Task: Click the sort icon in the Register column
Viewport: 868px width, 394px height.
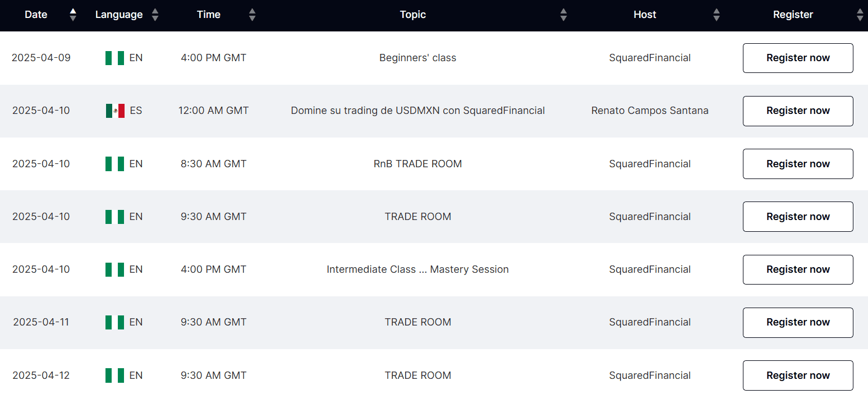Action: click(x=860, y=15)
